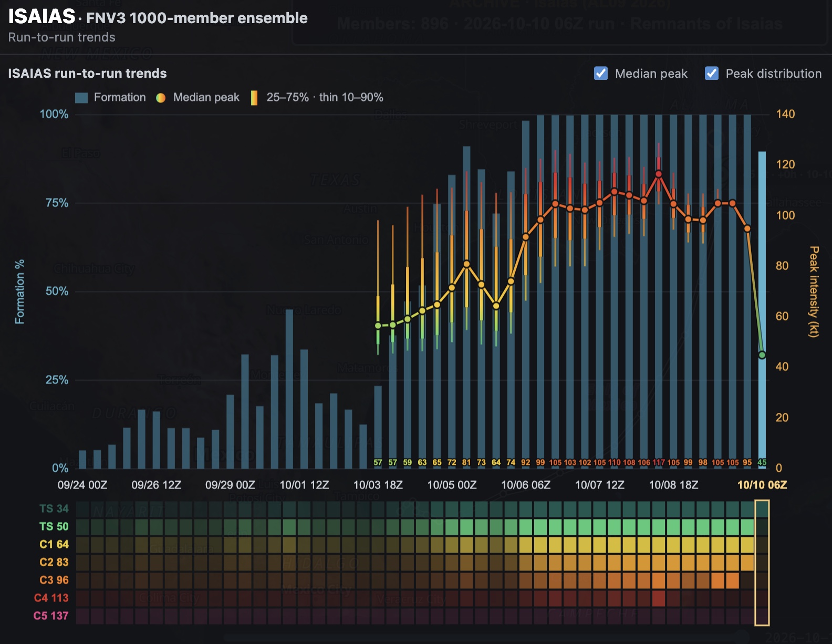
Task: Select the C1 64 category row label
Action: tap(54, 544)
